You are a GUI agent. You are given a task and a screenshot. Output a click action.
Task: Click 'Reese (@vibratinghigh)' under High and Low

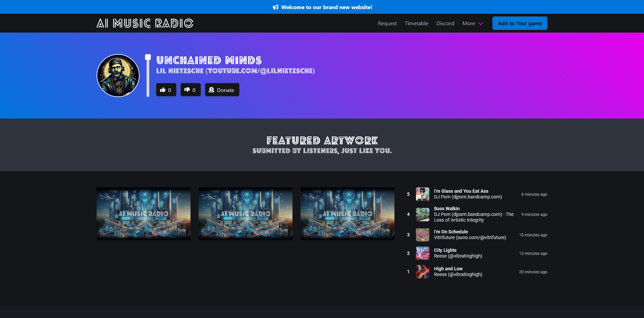458,274
